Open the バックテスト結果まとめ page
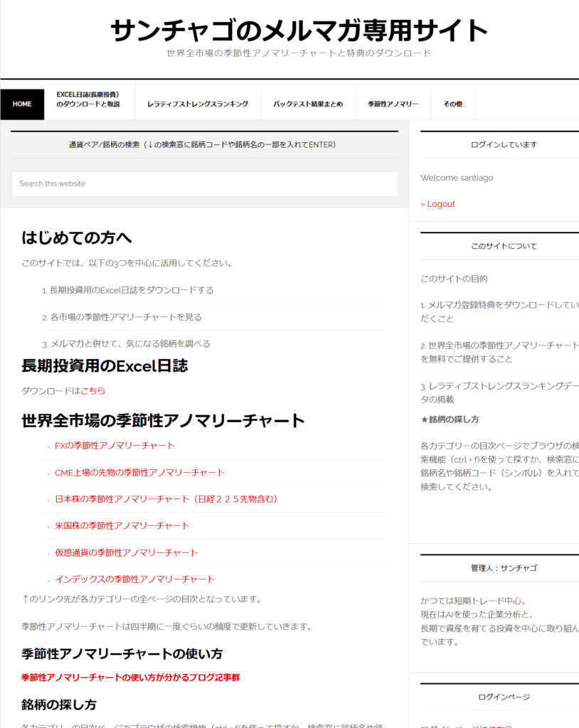The width and height of the screenshot is (579, 728). 307,103
